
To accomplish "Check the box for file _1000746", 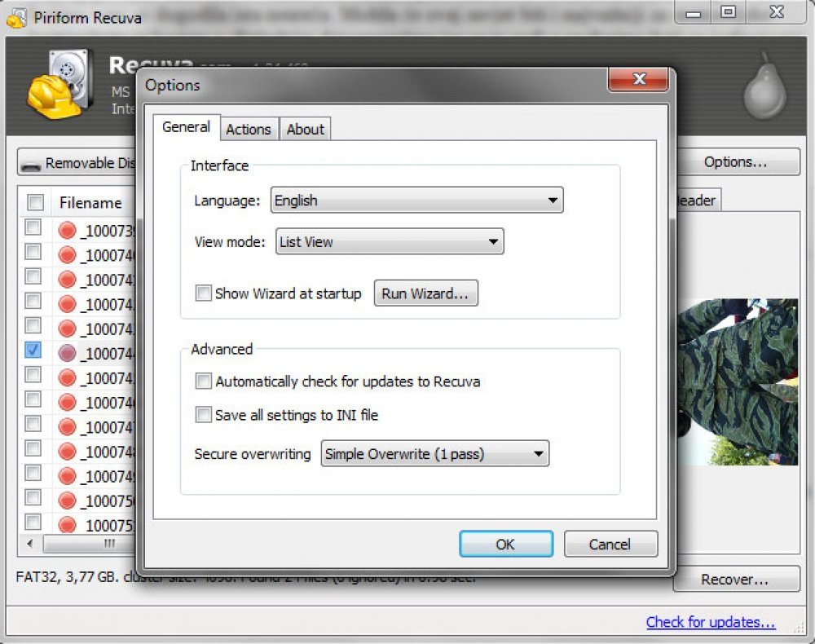I will tap(33, 399).
